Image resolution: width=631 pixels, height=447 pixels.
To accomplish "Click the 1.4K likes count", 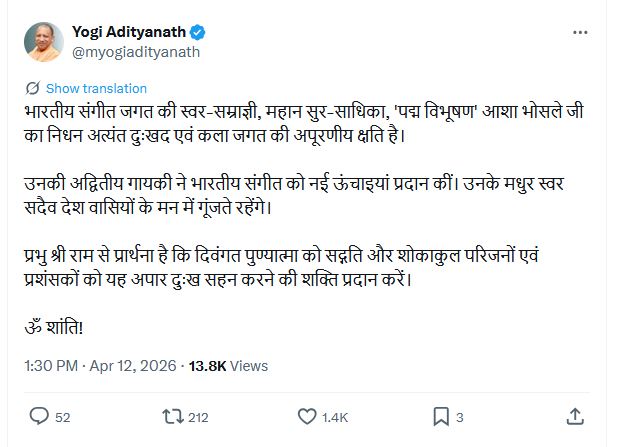I will coord(334,417).
